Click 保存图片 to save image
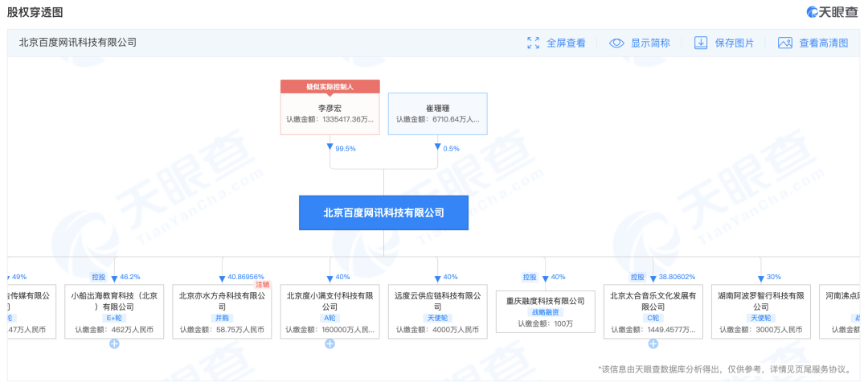 coord(734,43)
